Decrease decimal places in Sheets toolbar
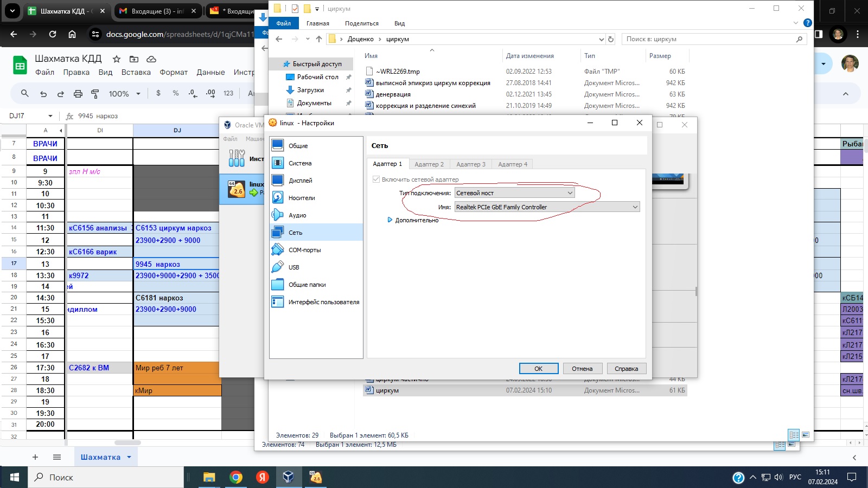 click(193, 93)
